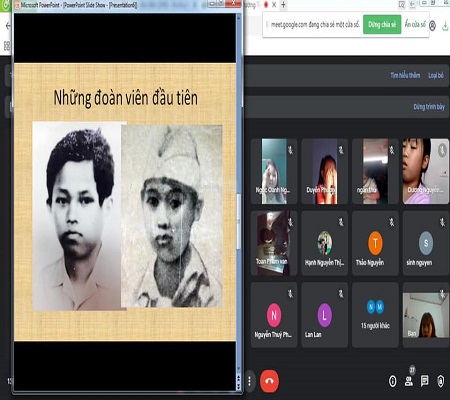The image size is (450, 400).
Task: Click muted mic icon on Dương Nguyễn's tile
Action: (x=442, y=151)
